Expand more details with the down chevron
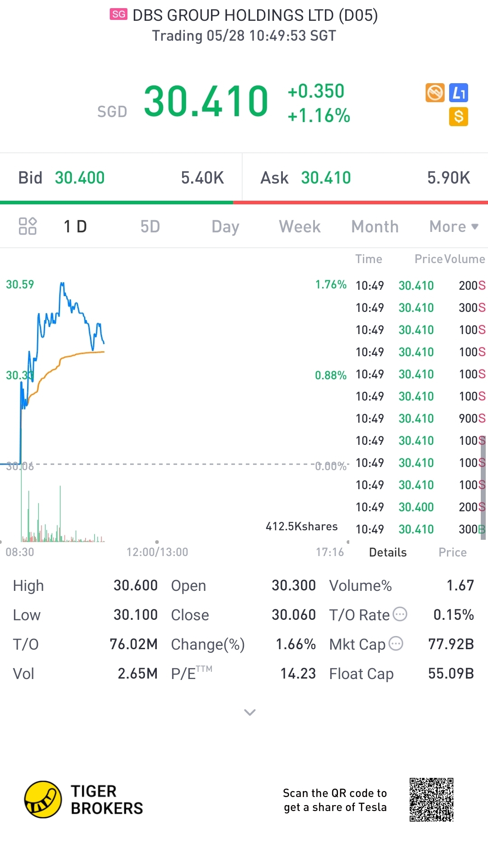The height and width of the screenshot is (868, 488). coord(250,712)
